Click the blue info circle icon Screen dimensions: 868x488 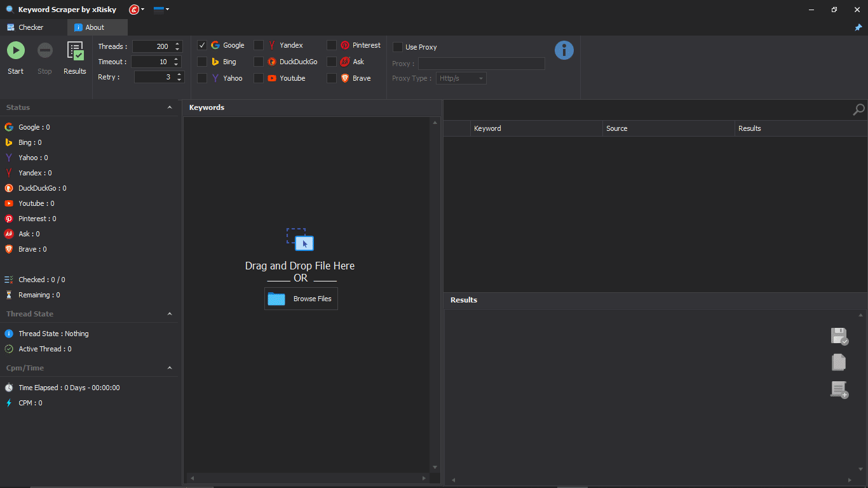(564, 50)
